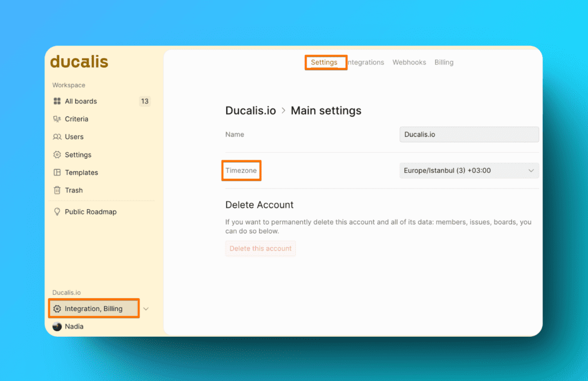
Task: Click the All boards grid icon
Action: coord(57,101)
